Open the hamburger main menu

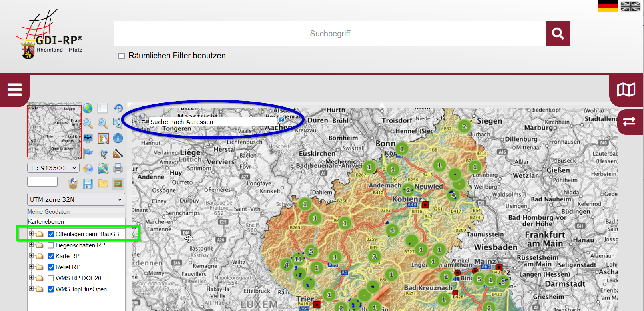click(x=14, y=90)
